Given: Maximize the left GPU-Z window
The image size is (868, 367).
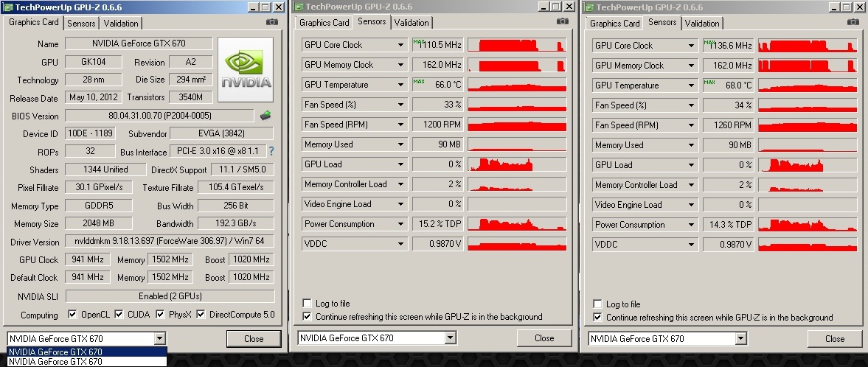Looking at the screenshot, I should 265,7.
